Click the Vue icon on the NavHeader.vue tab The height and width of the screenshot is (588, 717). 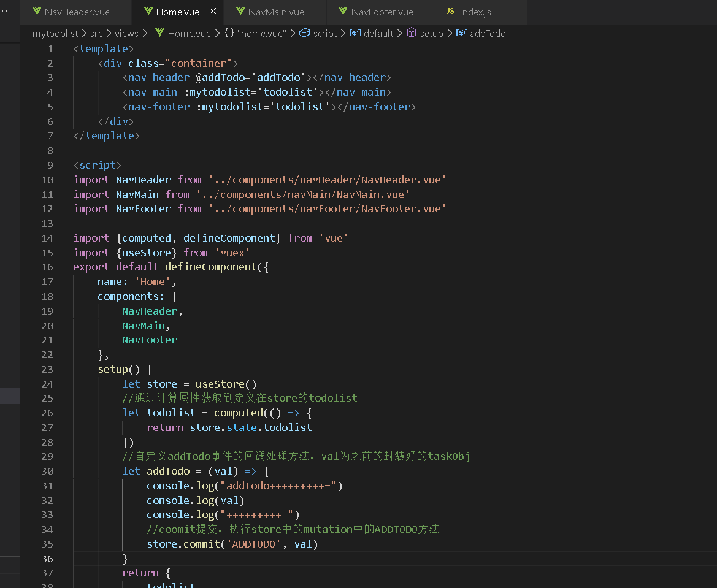[37, 12]
